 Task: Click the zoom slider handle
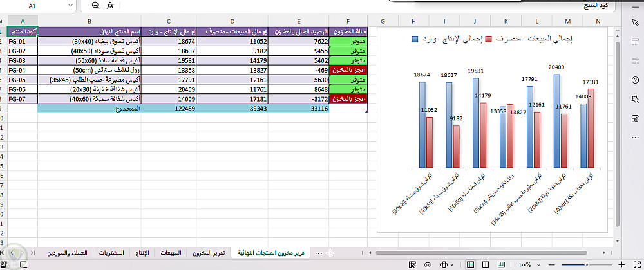(x=587, y=265)
